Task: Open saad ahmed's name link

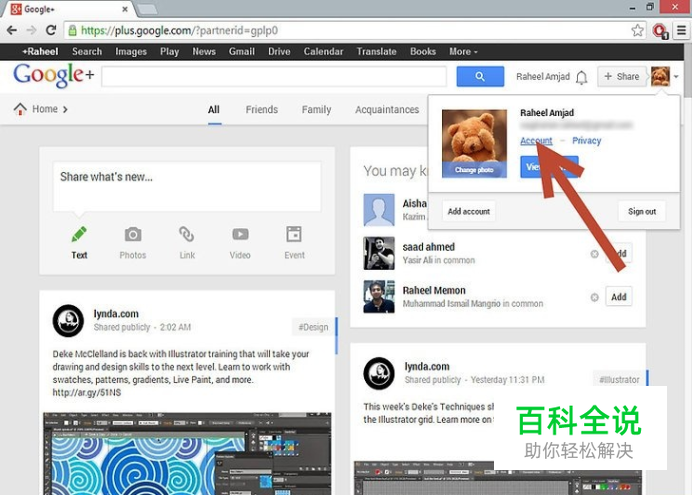Action: [429, 247]
